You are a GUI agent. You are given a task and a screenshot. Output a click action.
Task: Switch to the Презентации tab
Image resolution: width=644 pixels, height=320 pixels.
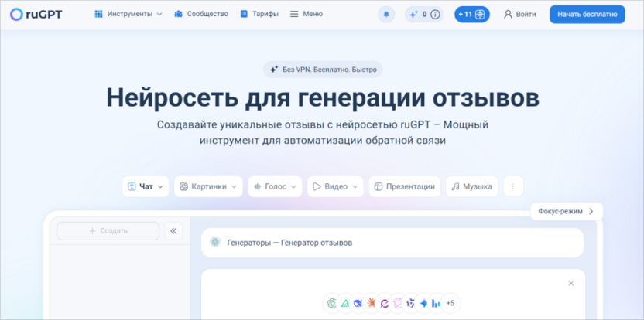click(x=405, y=187)
